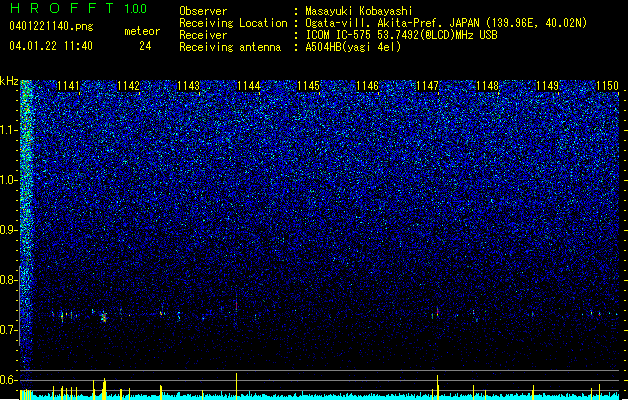
Task: Click the meteor count value 24
Action: click(145, 46)
